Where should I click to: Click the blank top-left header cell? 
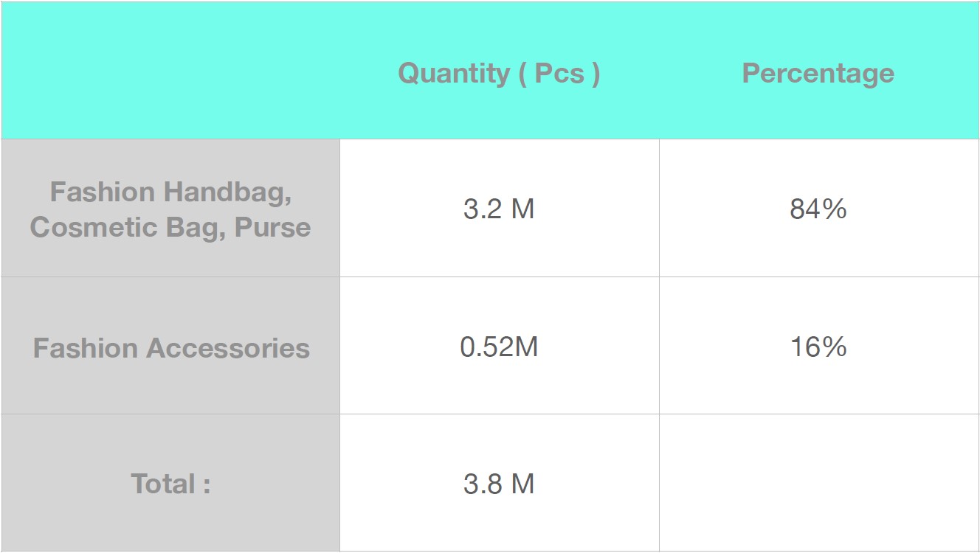pyautogui.click(x=170, y=71)
